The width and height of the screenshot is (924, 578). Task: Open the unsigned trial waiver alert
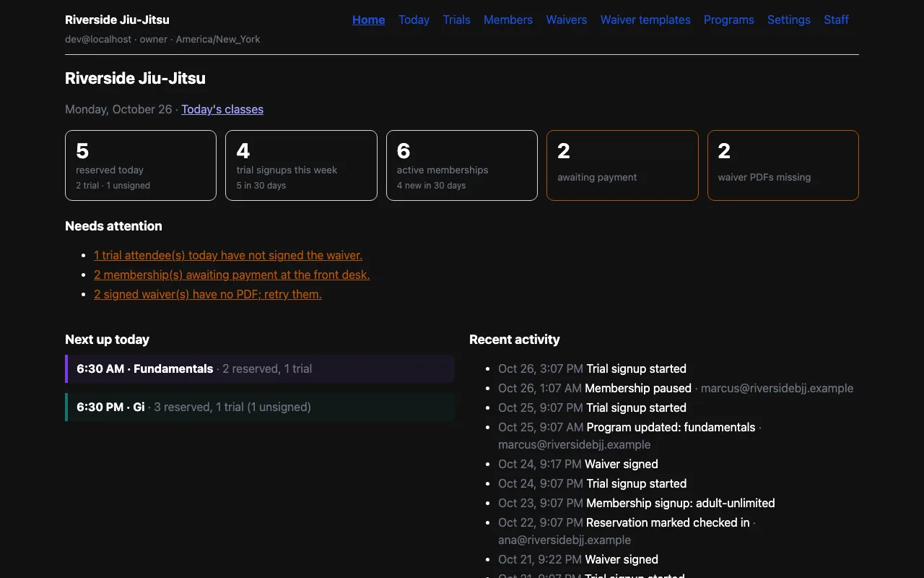pyautogui.click(x=228, y=255)
